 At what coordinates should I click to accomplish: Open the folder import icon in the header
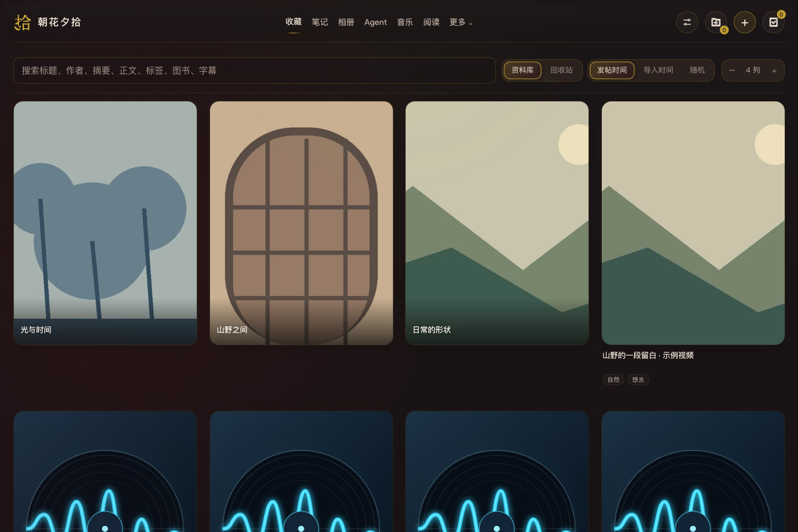point(716,22)
